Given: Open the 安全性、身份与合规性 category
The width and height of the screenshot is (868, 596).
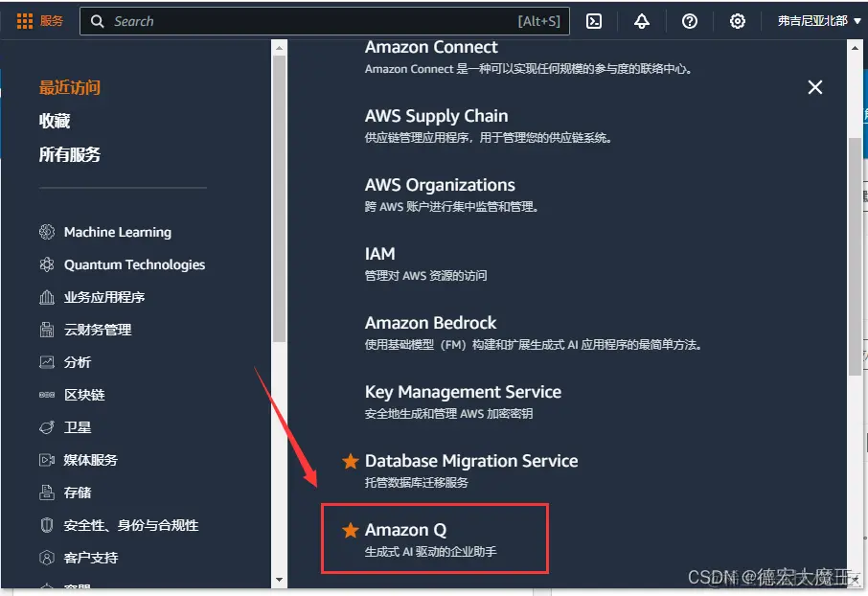Looking at the screenshot, I should 131,525.
